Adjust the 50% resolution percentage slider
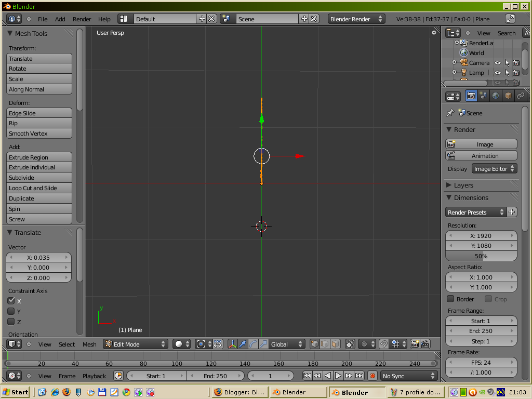Image resolution: width=532 pixels, height=399 pixels. [481, 256]
